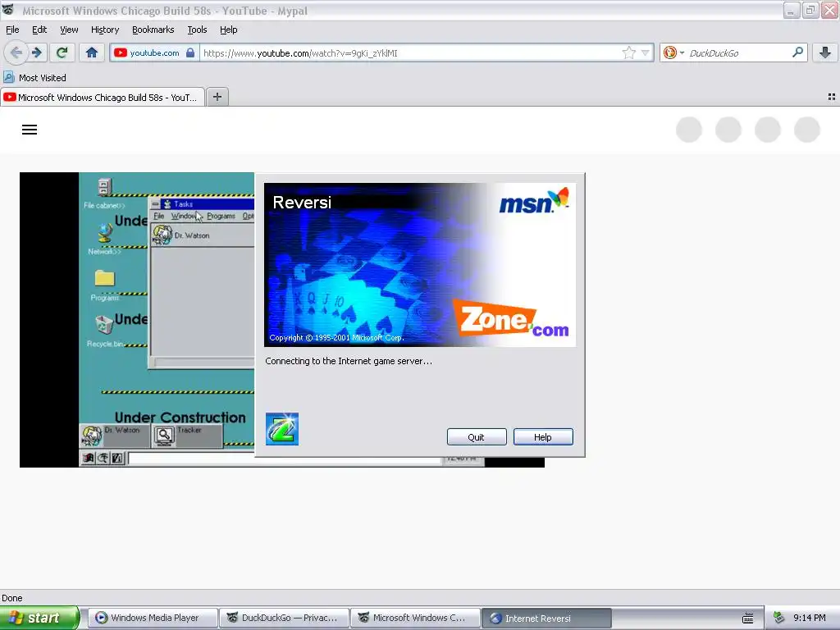Go to the home page icon

point(92,52)
